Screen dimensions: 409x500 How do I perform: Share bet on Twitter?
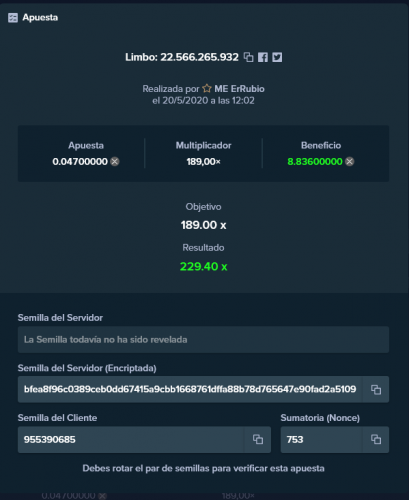[277, 57]
